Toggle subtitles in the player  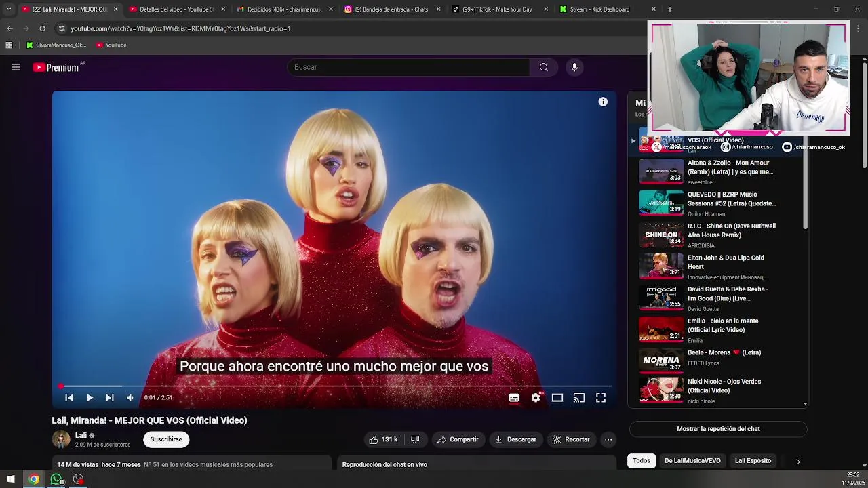coord(514,398)
